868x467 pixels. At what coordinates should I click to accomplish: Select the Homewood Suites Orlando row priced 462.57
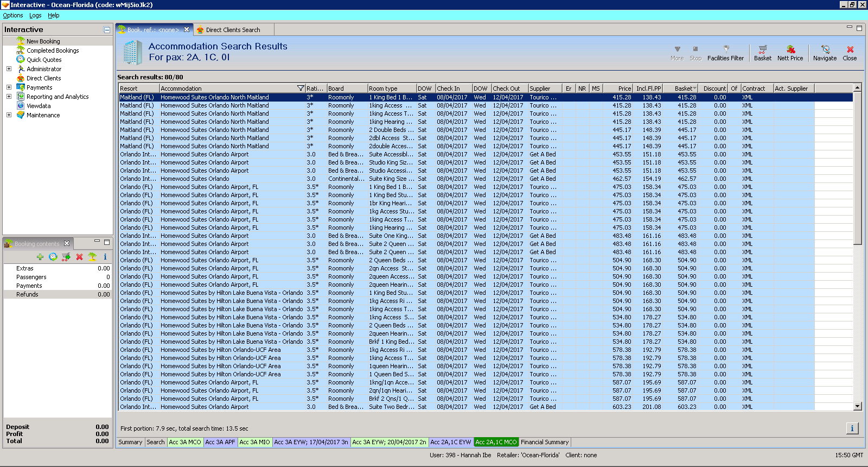486,179
